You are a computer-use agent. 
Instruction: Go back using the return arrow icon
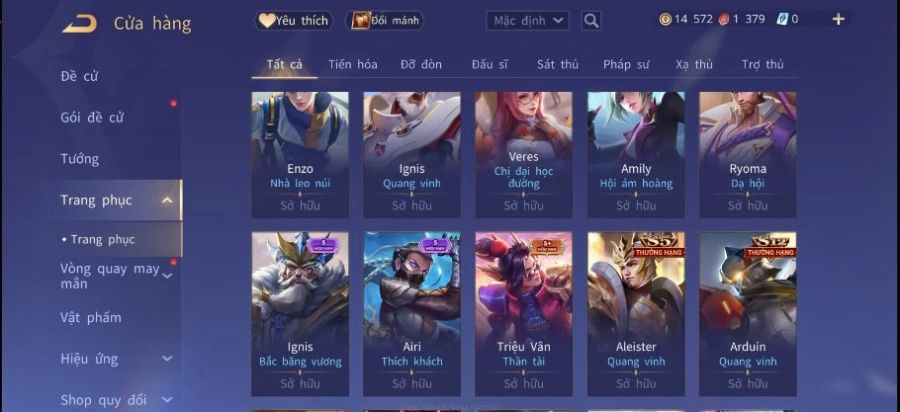coord(79,24)
